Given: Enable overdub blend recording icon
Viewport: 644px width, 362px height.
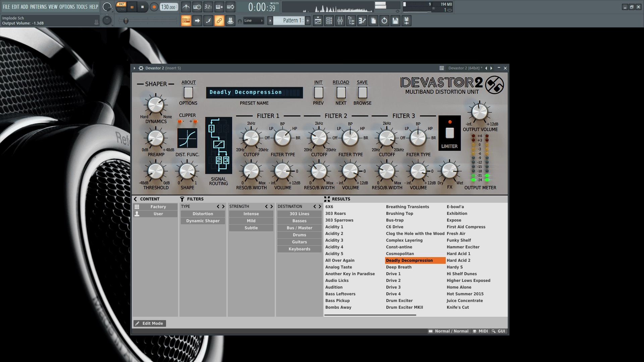Looking at the screenshot, I should click(x=219, y=7).
